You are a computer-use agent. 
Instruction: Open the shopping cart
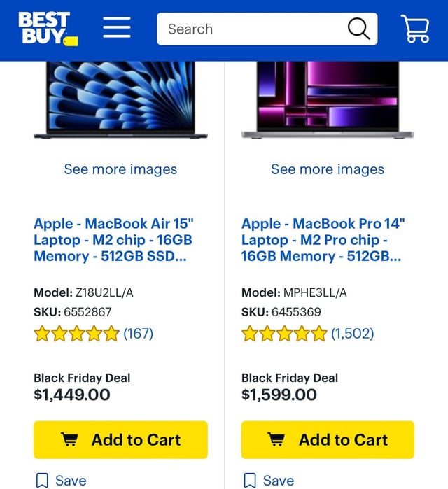click(x=415, y=29)
